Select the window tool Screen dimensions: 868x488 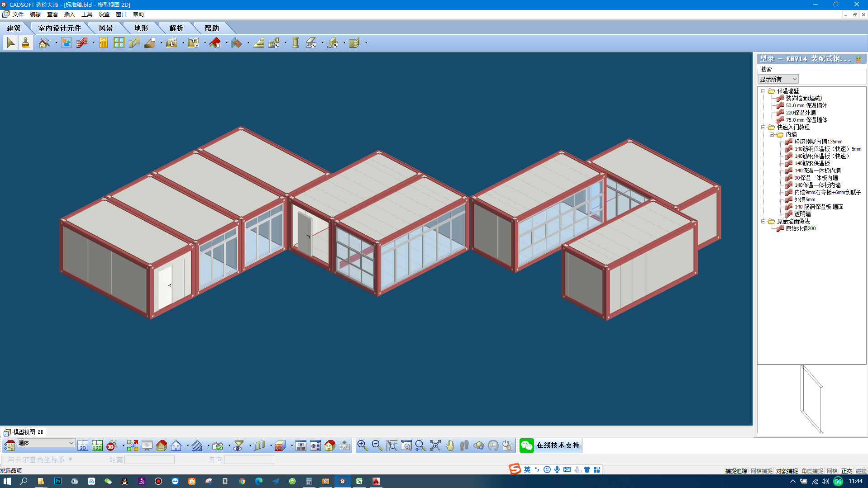(x=119, y=43)
